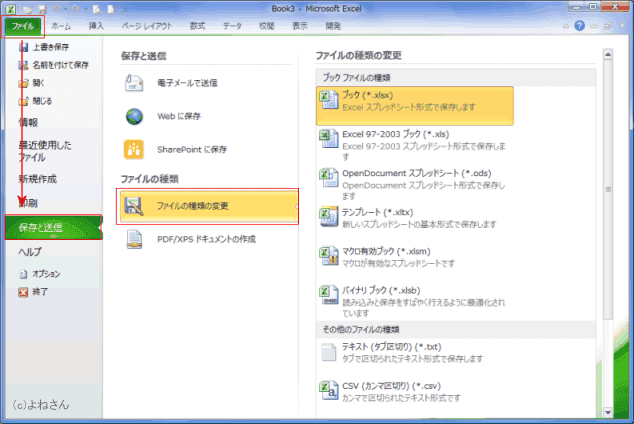
Task: Select OpenDocument スプレッドシート (*.ods) type
Action: coord(415,184)
